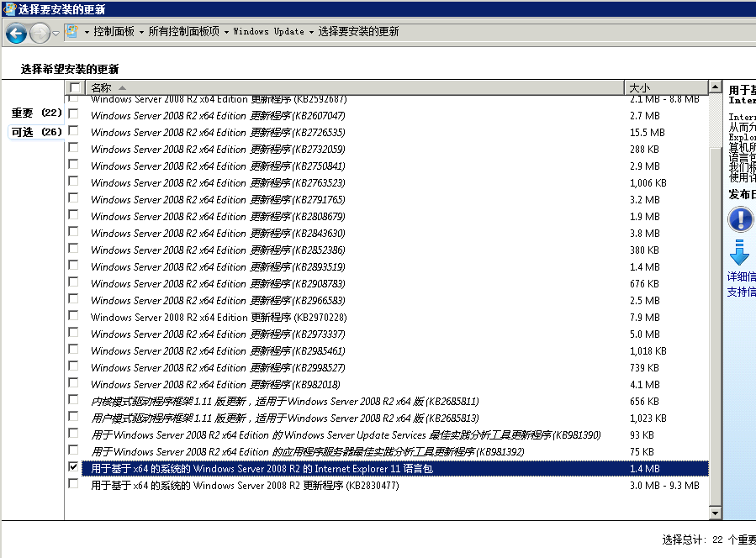The height and width of the screenshot is (558, 756).
Task: Click the 1,006 KB size cell
Action: (648, 183)
